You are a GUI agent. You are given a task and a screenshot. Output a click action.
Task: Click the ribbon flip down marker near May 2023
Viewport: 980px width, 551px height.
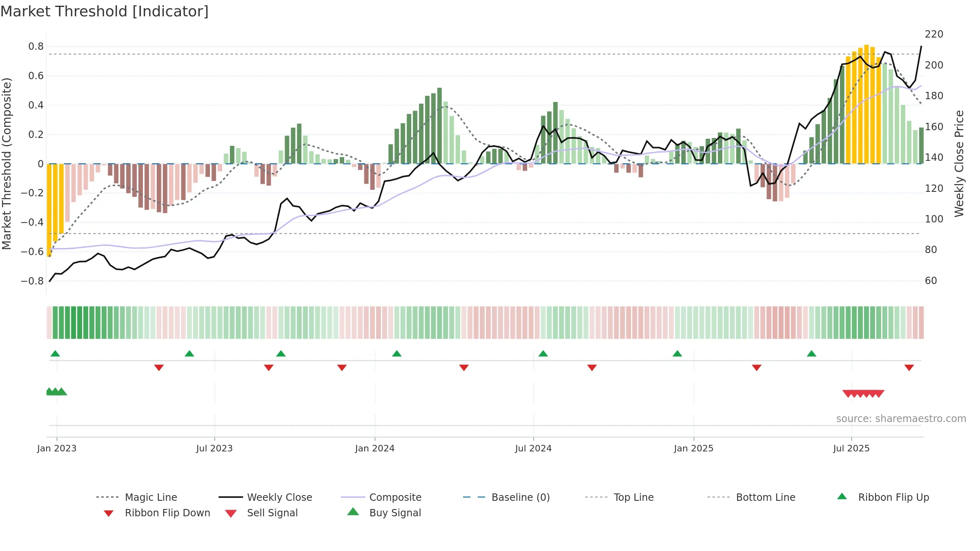coord(159,368)
